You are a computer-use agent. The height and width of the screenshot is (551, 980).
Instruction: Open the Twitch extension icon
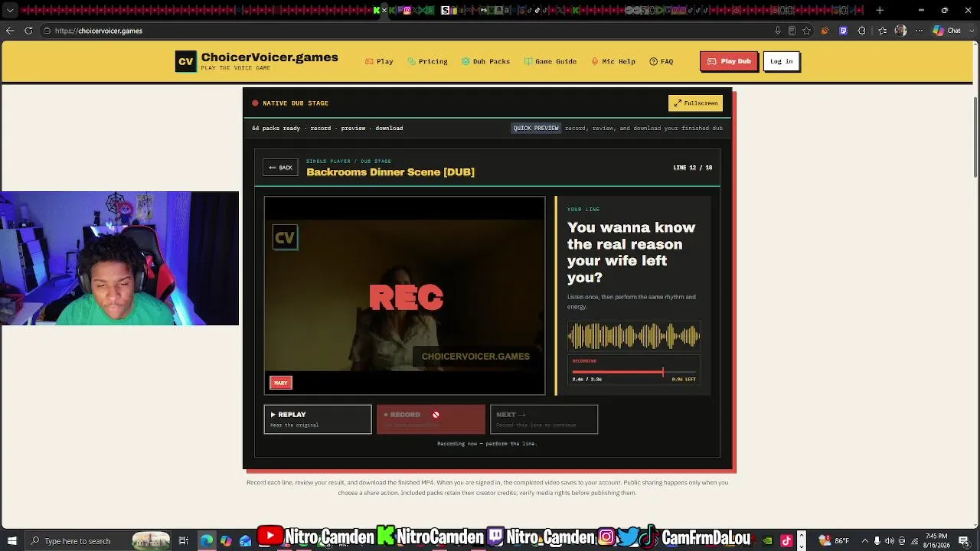(843, 31)
